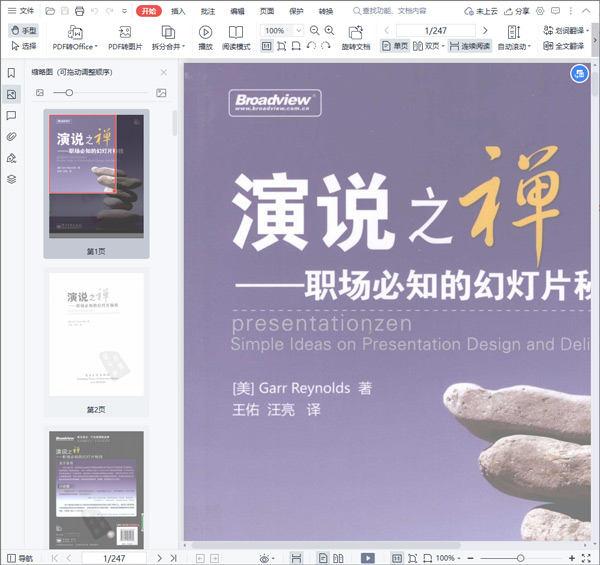Viewport: 600px width, 565px height.
Task: Open the layers sidebar panel
Action: point(11,179)
